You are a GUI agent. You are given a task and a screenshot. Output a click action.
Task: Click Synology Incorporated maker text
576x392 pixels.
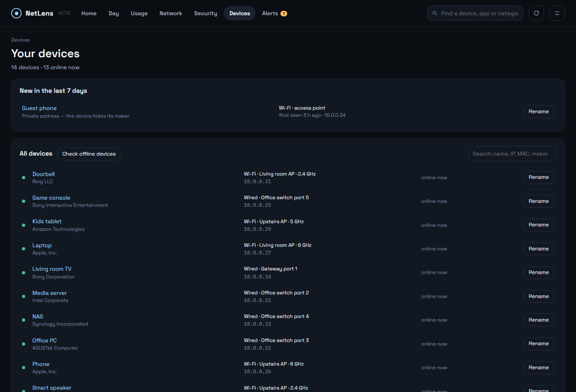[x=60, y=324]
